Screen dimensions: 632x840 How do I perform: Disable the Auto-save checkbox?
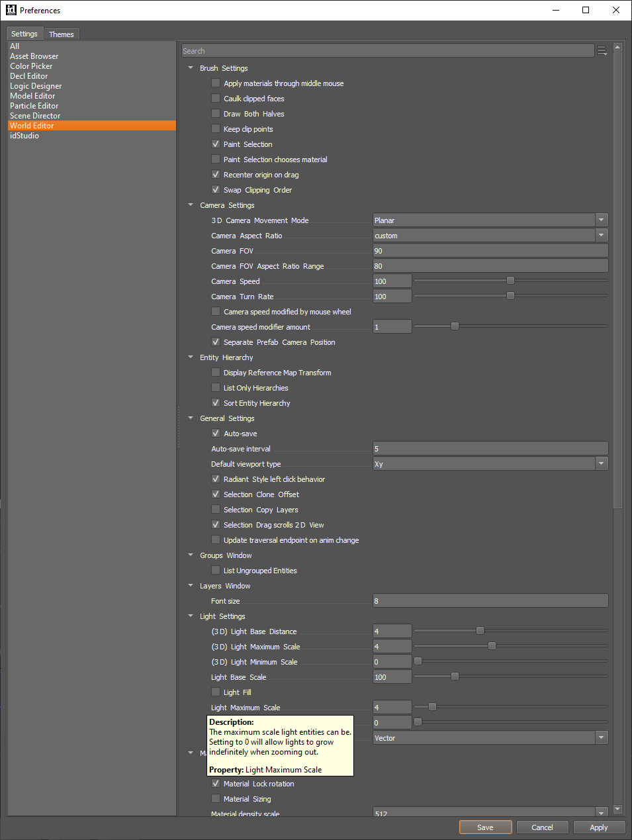coord(216,433)
